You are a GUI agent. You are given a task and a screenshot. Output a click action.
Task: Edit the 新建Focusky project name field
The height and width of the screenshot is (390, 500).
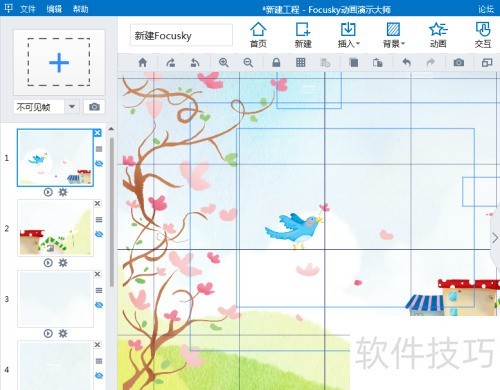pyautogui.click(x=181, y=35)
